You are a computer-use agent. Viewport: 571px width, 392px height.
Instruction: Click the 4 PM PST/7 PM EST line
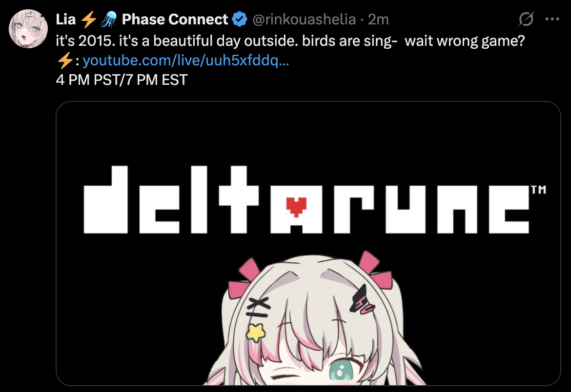(122, 79)
